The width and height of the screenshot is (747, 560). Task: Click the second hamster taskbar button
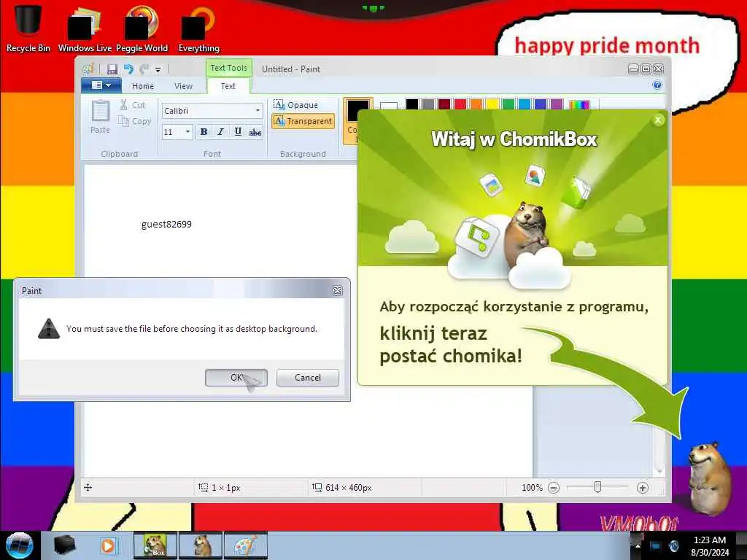(x=201, y=545)
